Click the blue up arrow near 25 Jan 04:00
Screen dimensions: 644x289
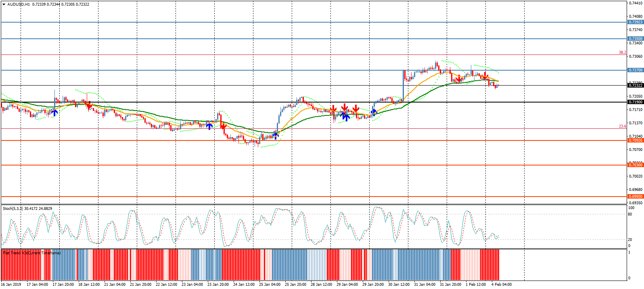[x=275, y=135]
